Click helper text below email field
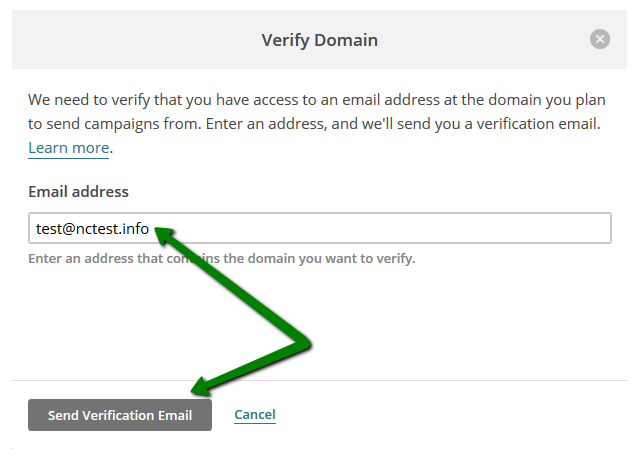 click(x=222, y=258)
